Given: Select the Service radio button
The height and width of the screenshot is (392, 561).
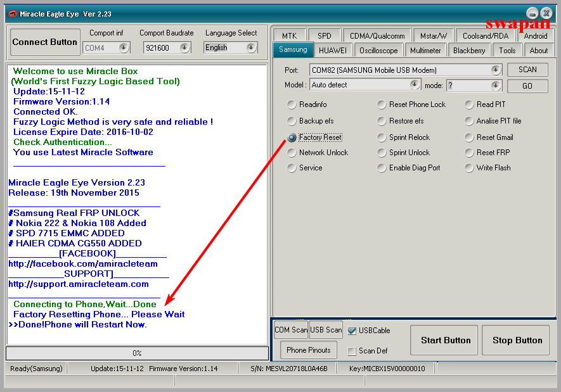Looking at the screenshot, I should tap(292, 168).
